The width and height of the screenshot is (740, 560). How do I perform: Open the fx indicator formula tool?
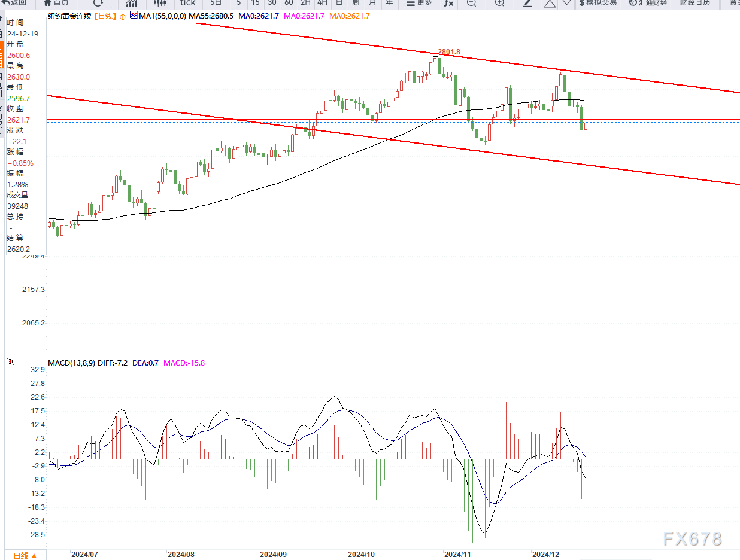coord(448,3)
